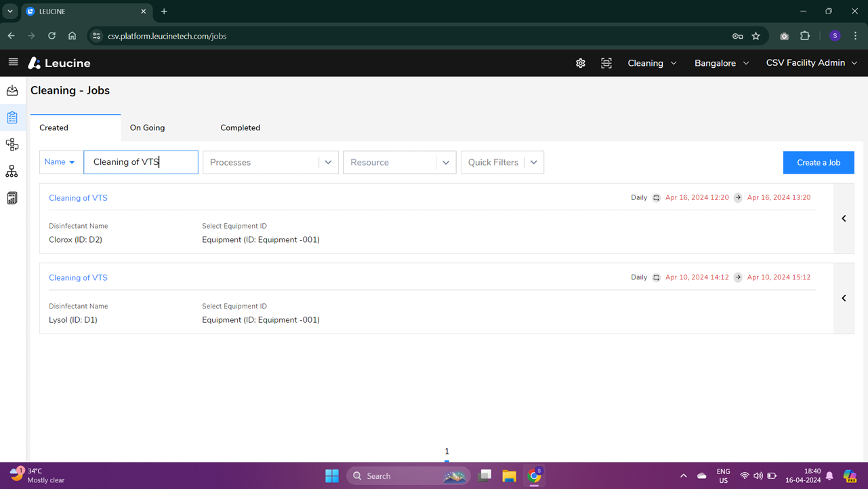Open the Cleaning use-case dropdown
Viewport: 868px width, 489px height.
coord(652,63)
